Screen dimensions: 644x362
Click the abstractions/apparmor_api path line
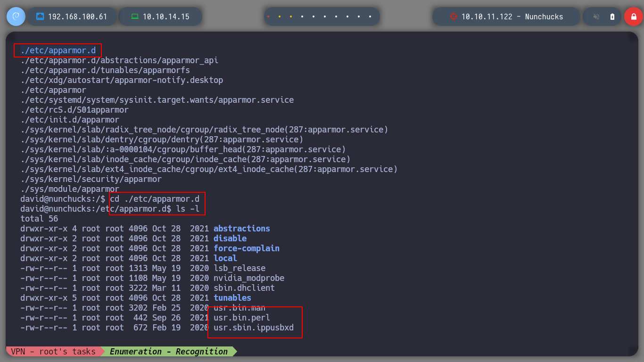pyautogui.click(x=119, y=60)
